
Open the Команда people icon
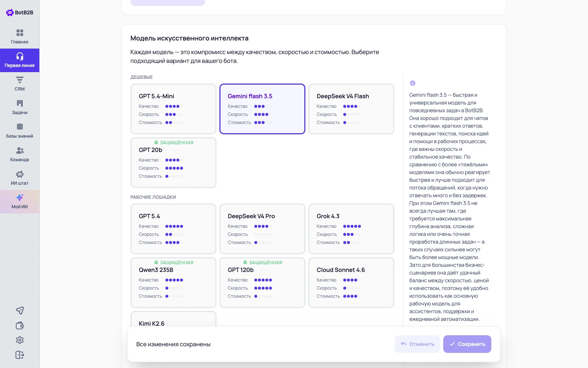tap(20, 151)
